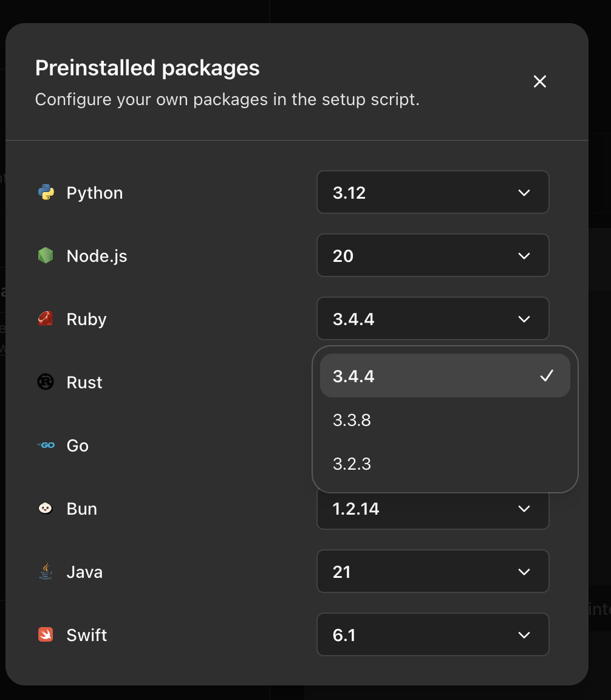Click the setup script description text
The image size is (611, 700).
pyautogui.click(x=227, y=100)
